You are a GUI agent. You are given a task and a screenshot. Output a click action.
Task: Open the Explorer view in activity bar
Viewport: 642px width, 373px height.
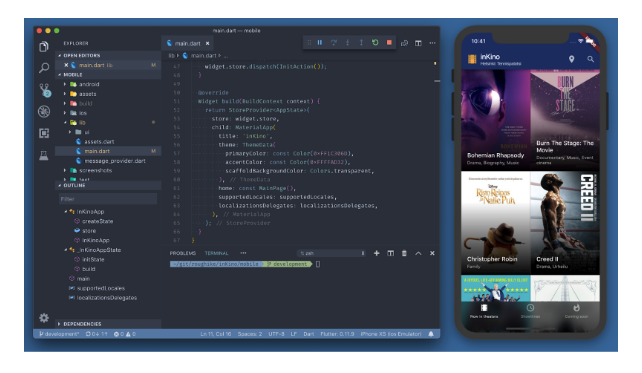(44, 47)
